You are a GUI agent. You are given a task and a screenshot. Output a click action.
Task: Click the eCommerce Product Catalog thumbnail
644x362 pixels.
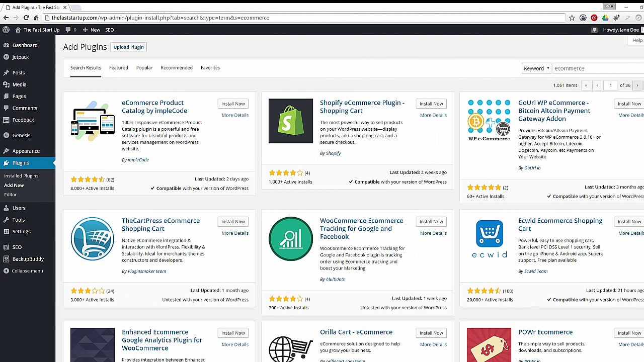tap(93, 121)
